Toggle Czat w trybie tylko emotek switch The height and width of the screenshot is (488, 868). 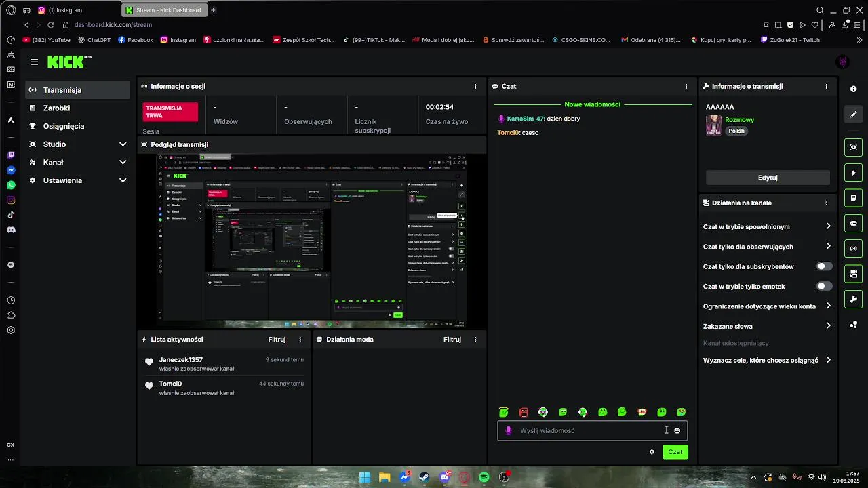(824, 286)
